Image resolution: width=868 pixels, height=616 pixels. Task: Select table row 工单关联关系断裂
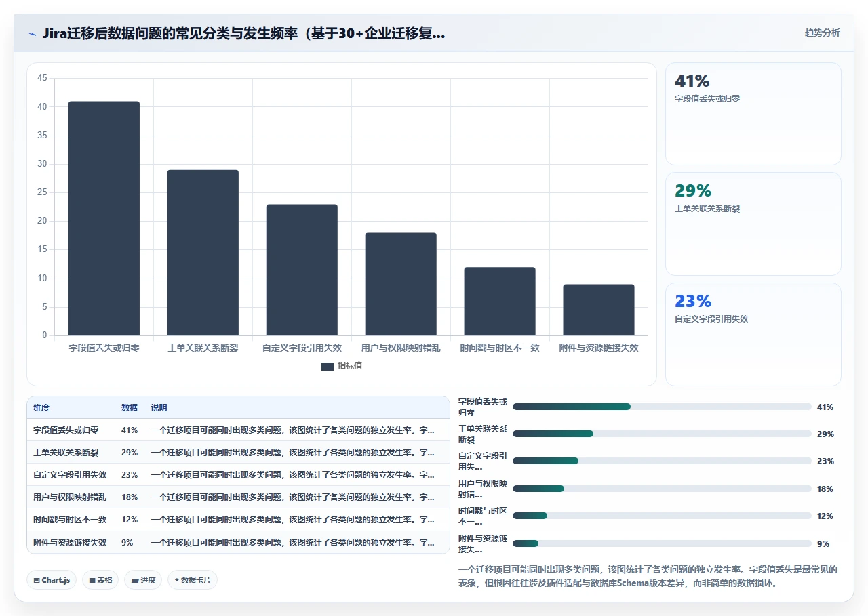click(238, 452)
